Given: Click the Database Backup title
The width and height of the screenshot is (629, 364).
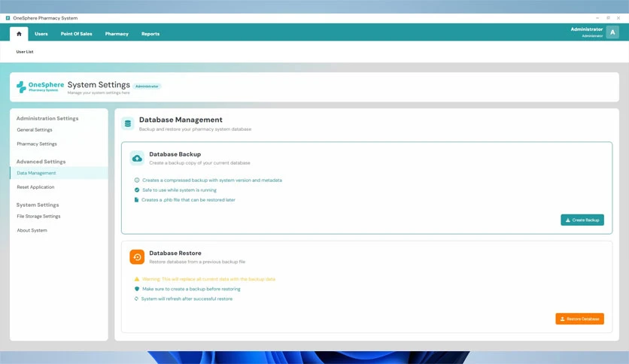Looking at the screenshot, I should 175,154.
